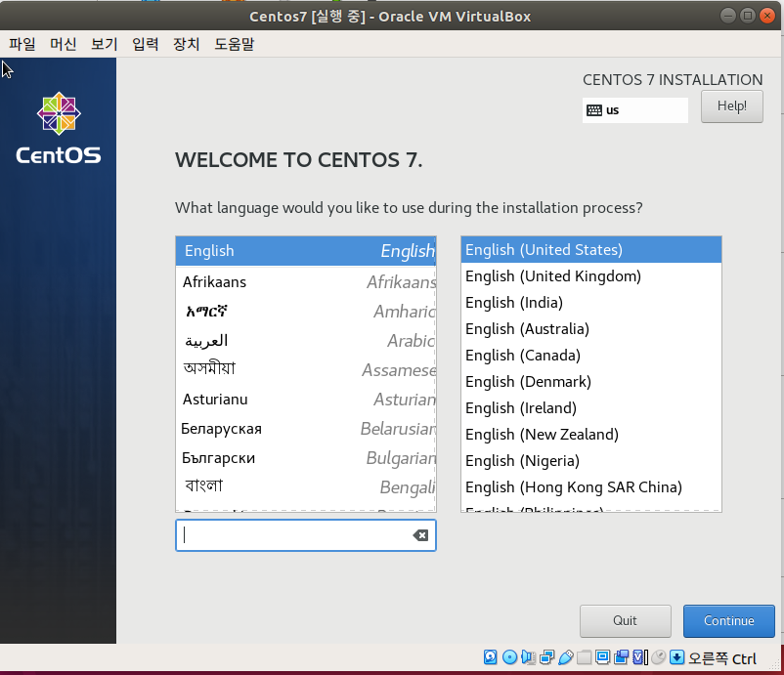784x675 pixels.
Task: Select English (Canada) locale
Action: (591, 356)
